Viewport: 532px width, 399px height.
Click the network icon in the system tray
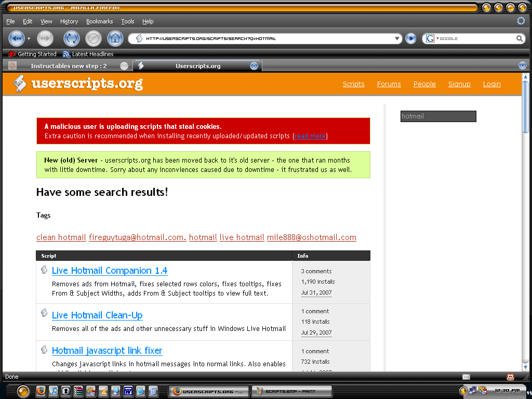(x=473, y=391)
